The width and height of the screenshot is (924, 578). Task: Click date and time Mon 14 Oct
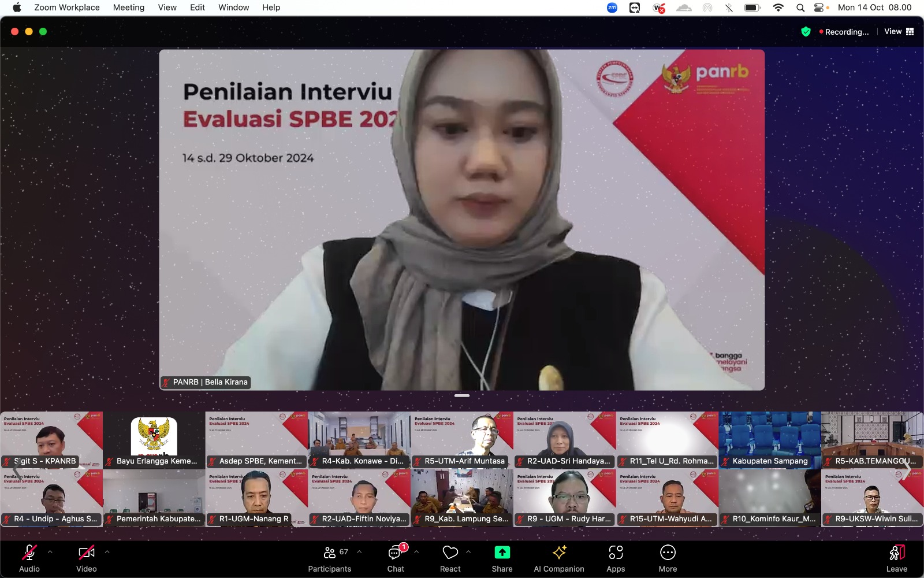(x=875, y=8)
